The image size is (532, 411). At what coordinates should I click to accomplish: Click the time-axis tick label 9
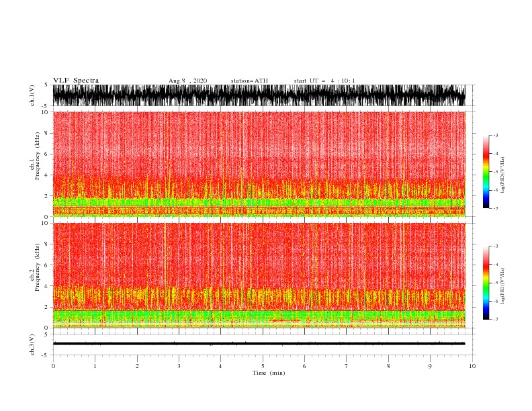pos(430,366)
